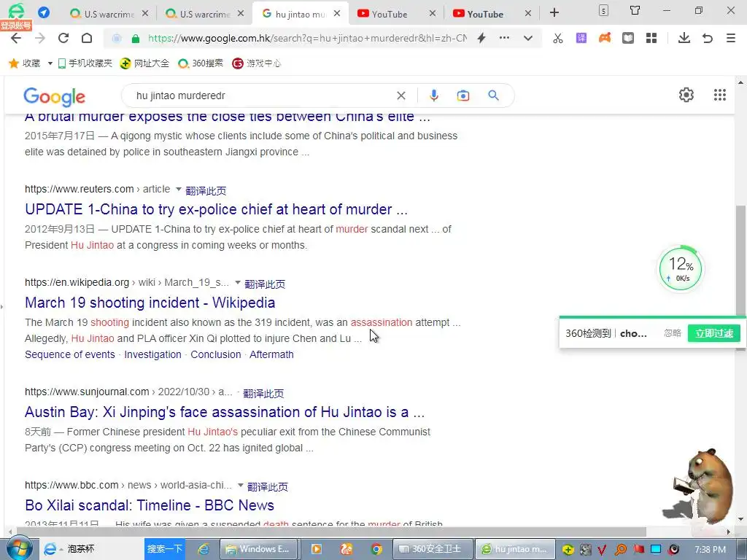The width and height of the screenshot is (747, 560).
Task: Dismiss the 360 popup with 忽略
Action: [x=673, y=333]
